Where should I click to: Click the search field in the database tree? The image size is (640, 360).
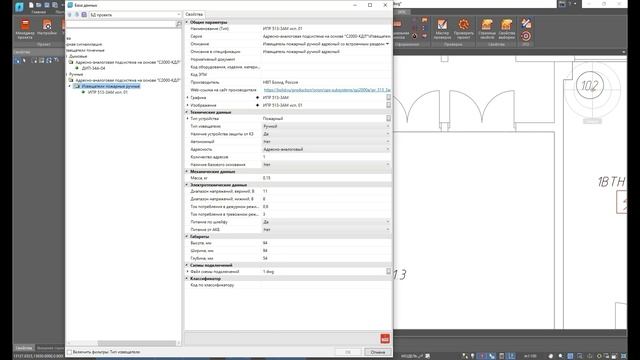tap(120, 24)
